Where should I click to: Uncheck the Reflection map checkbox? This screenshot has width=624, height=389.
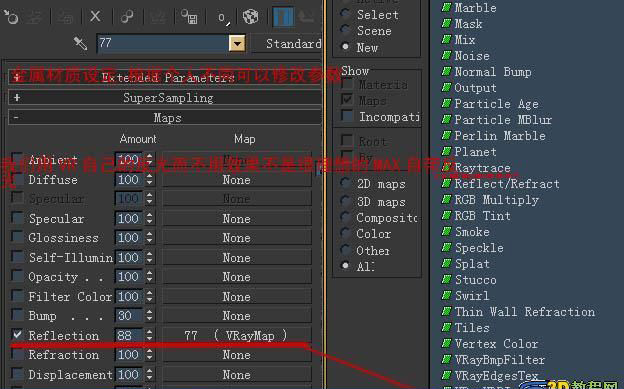17,335
